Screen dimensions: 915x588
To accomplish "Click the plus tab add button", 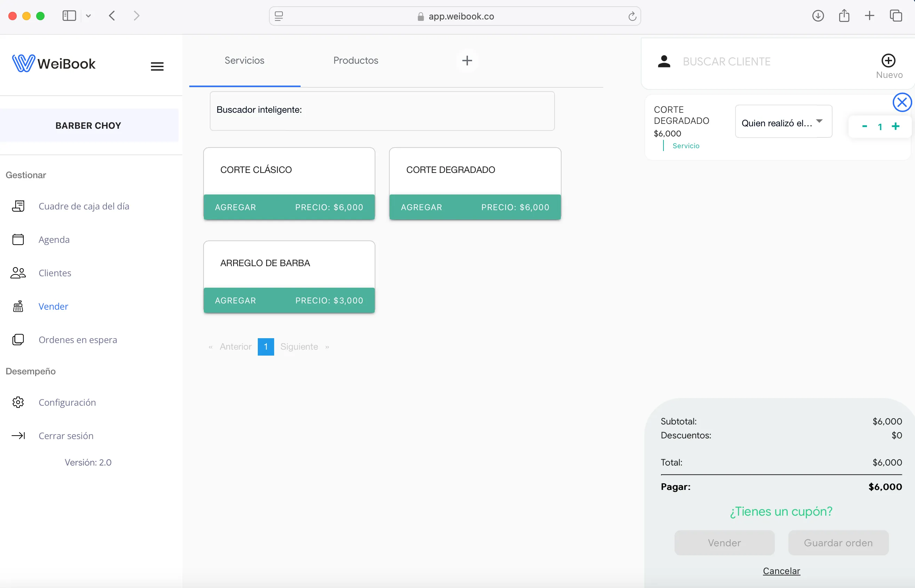I will pyautogui.click(x=467, y=60).
